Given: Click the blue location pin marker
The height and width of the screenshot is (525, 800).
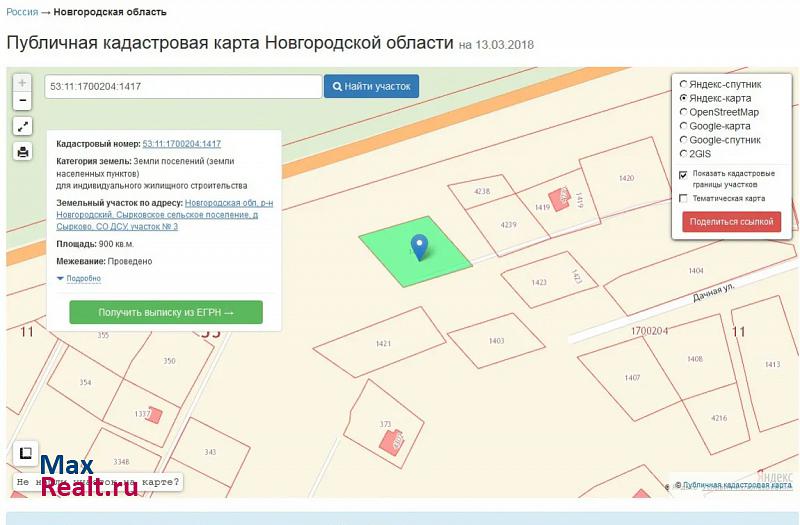Looking at the screenshot, I should point(420,245).
